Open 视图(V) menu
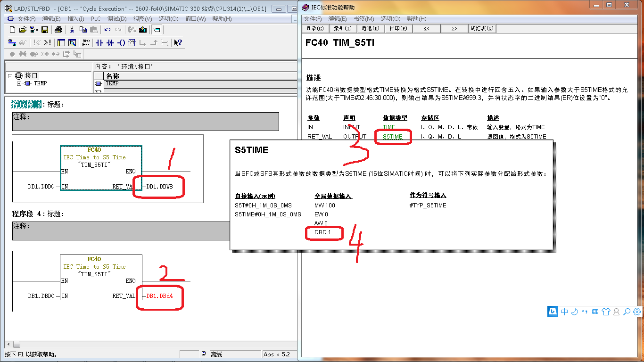Screen dimensions: 644x362 click(x=142, y=19)
